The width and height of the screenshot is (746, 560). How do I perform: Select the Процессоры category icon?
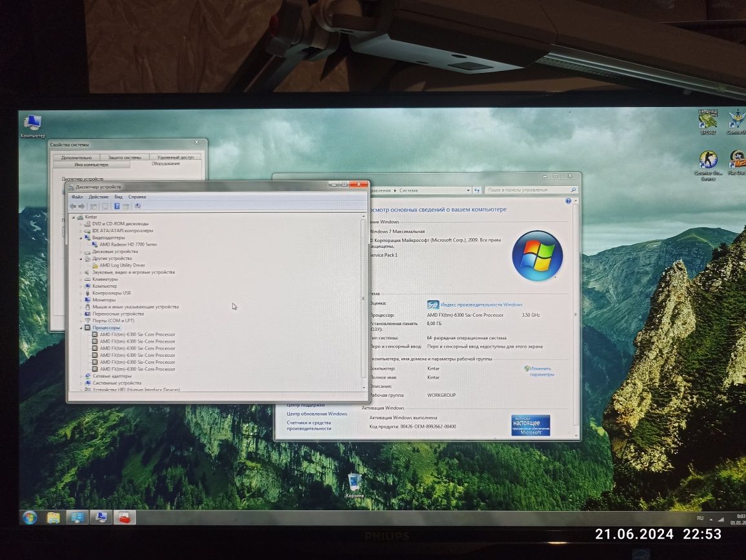(88, 328)
